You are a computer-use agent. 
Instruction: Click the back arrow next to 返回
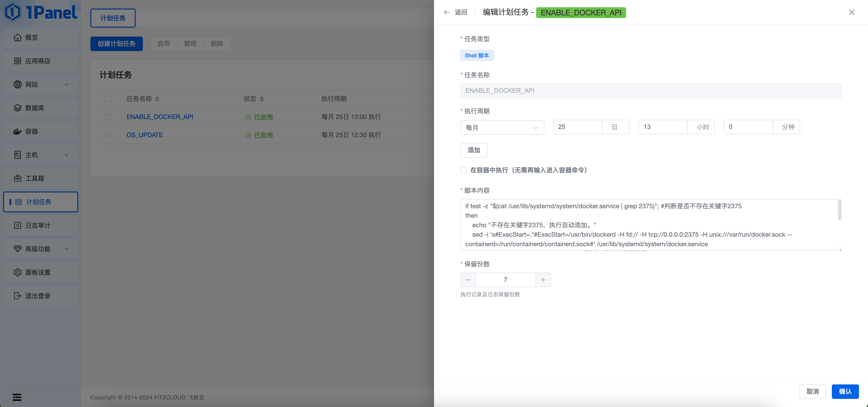click(447, 12)
